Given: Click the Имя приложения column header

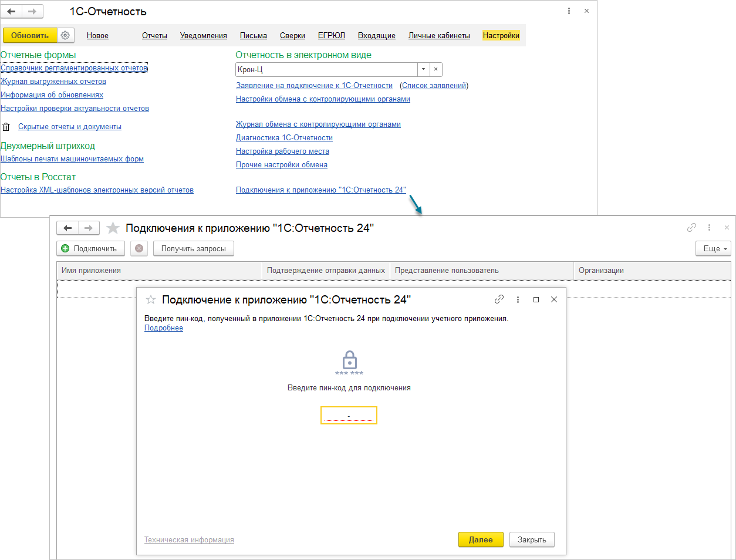Looking at the screenshot, I should (160, 271).
